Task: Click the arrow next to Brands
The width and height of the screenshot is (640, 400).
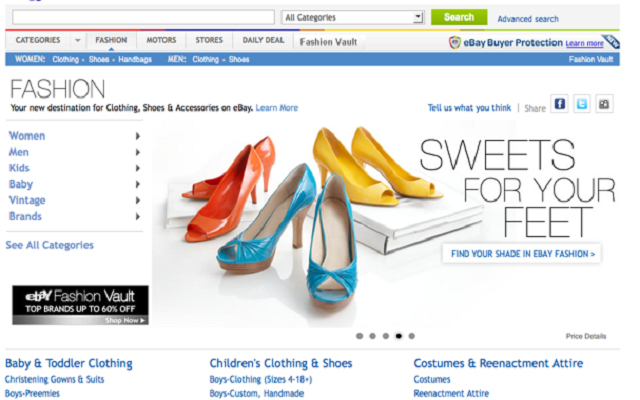Action: click(x=137, y=216)
